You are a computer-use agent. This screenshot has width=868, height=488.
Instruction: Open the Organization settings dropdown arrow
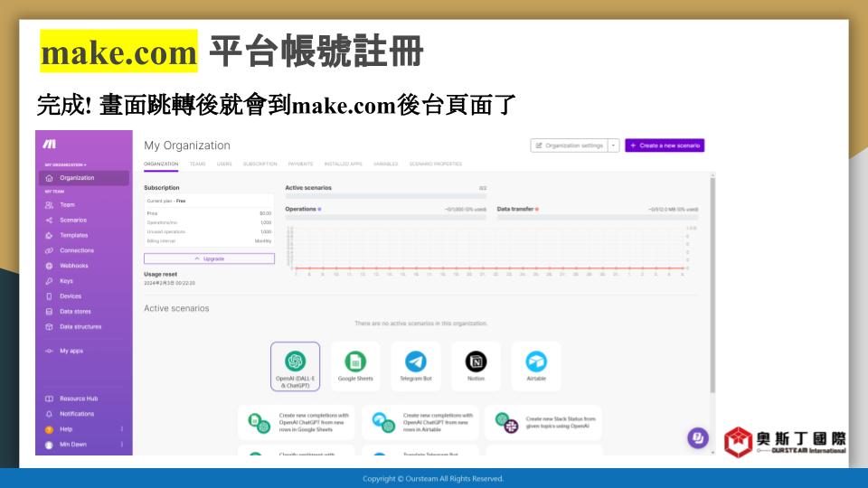pos(613,145)
